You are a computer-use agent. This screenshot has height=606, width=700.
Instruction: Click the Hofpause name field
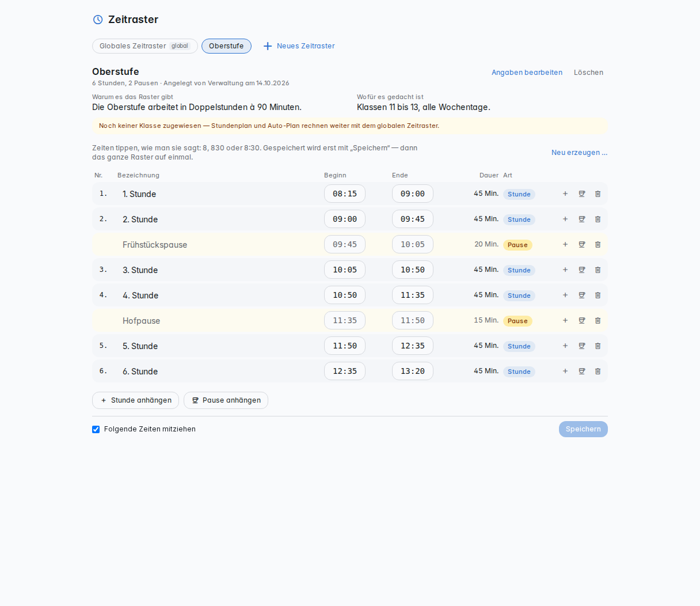click(x=219, y=321)
